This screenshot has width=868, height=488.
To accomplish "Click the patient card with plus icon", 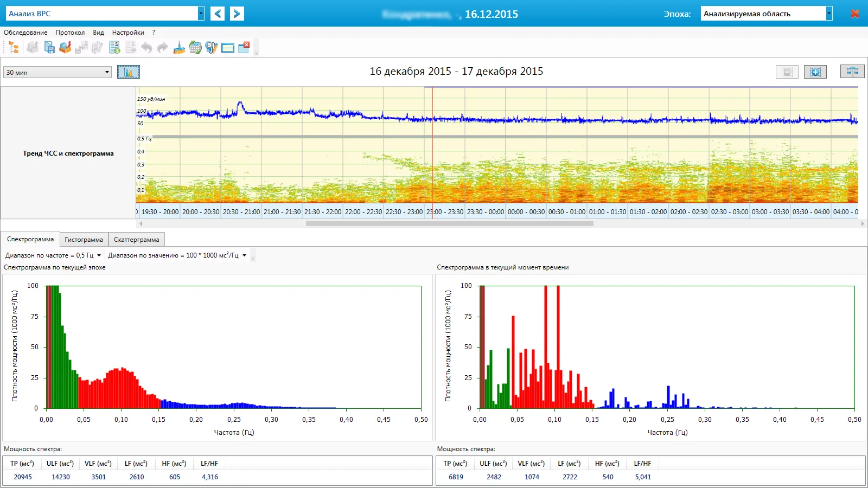I will click(114, 48).
